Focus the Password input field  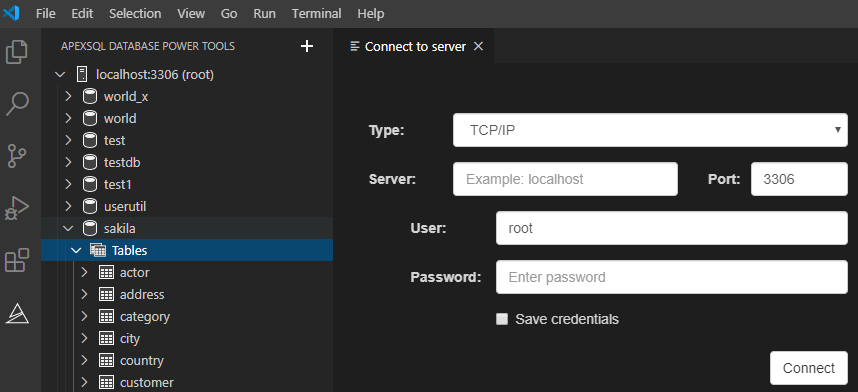pos(671,277)
